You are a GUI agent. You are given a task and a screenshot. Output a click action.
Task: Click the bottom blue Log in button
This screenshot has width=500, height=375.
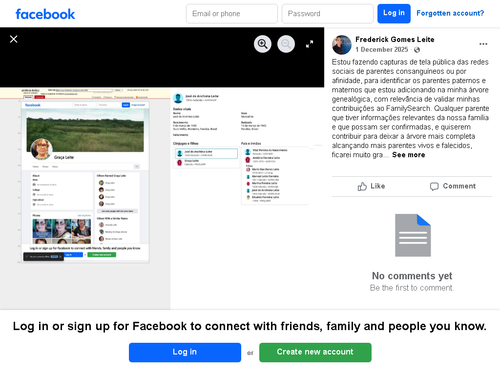[185, 352]
